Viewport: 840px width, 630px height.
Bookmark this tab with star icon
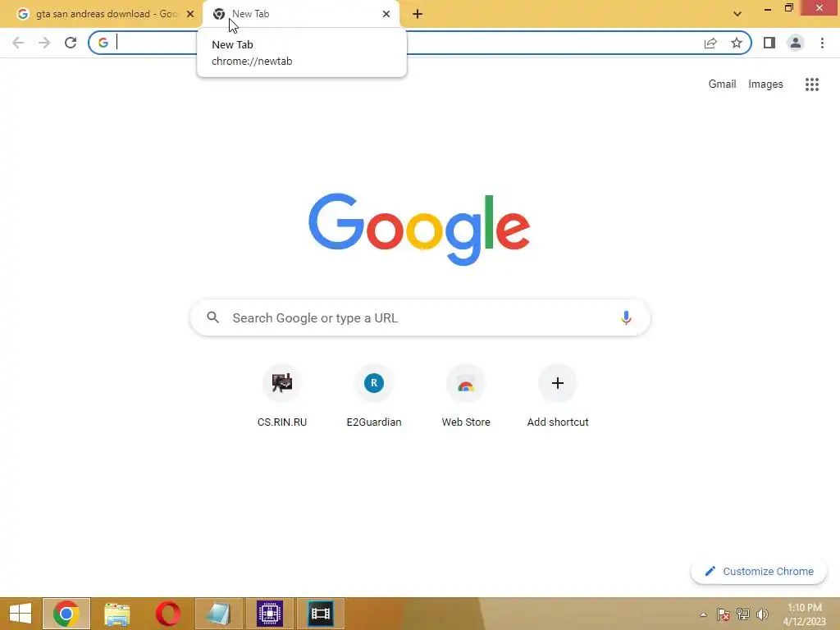coord(737,43)
